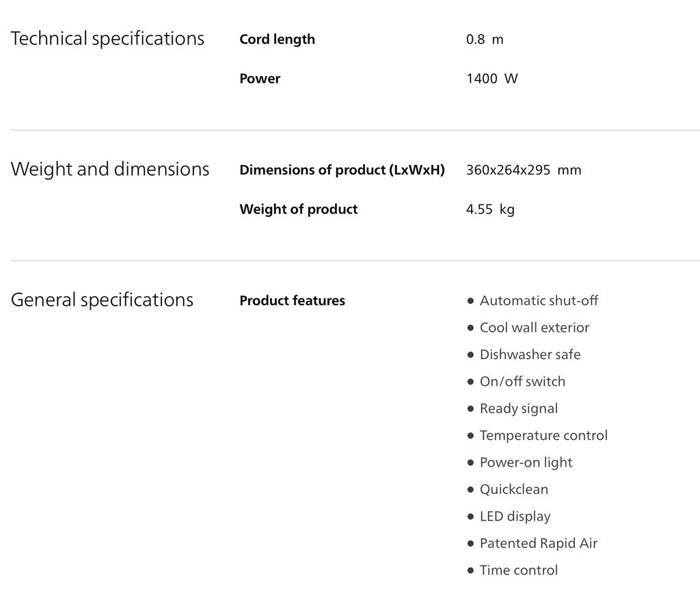Select the Quickclean list item
The height and width of the screenshot is (615, 700).
point(513,490)
